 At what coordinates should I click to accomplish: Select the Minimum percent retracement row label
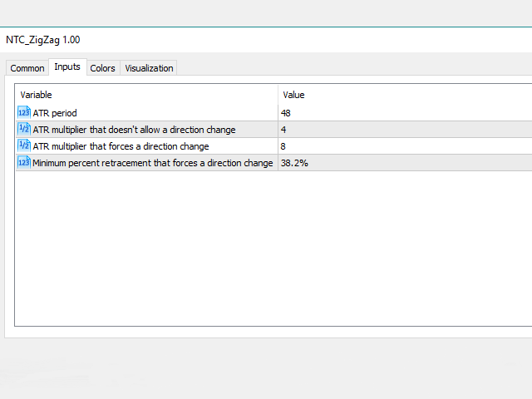pyautogui.click(x=152, y=163)
